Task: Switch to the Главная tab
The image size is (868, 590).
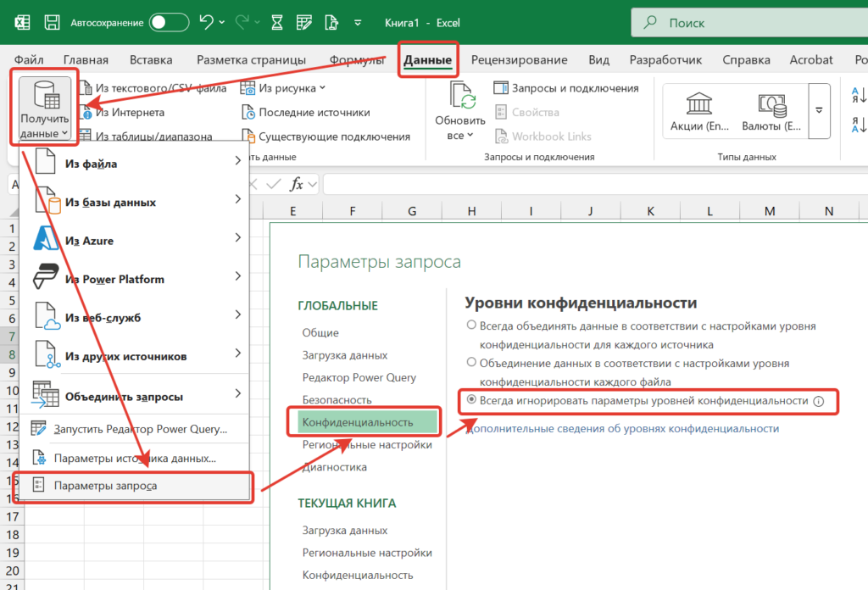Action: tap(86, 60)
